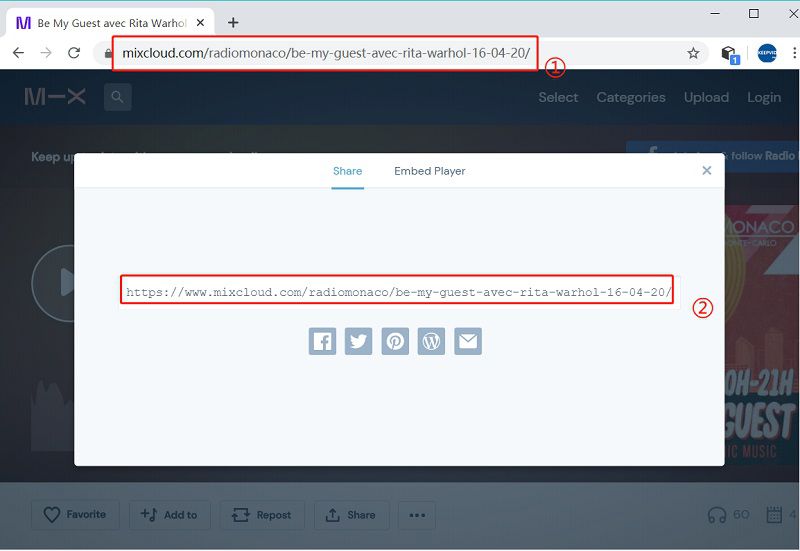View site info via the lock icon
Screen dimensions: 800x551
pos(108,53)
